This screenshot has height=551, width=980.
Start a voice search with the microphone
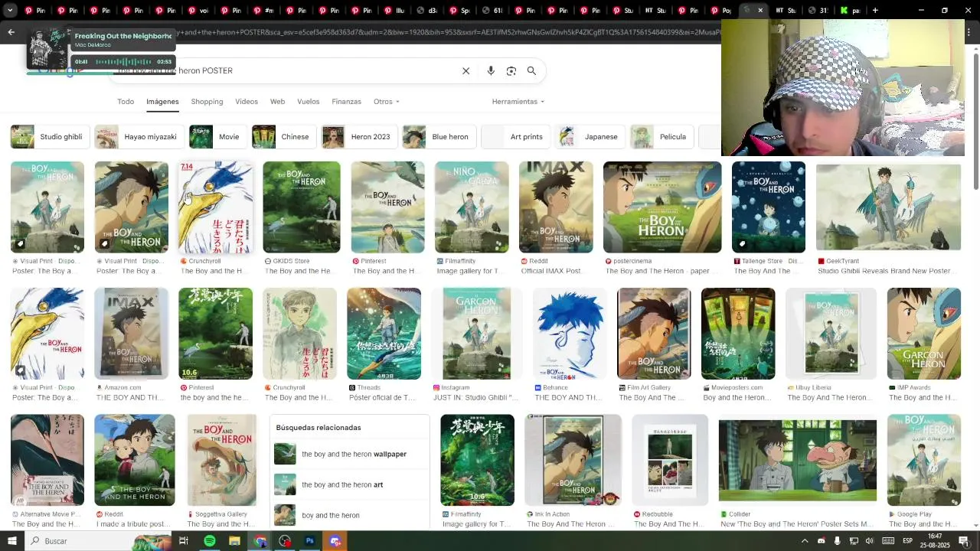(491, 70)
